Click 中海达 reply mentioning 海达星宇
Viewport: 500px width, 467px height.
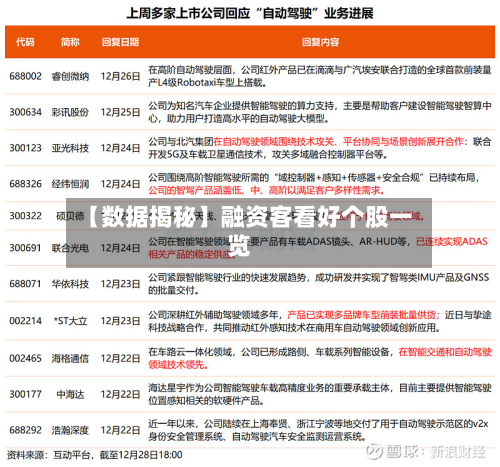tap(320, 394)
